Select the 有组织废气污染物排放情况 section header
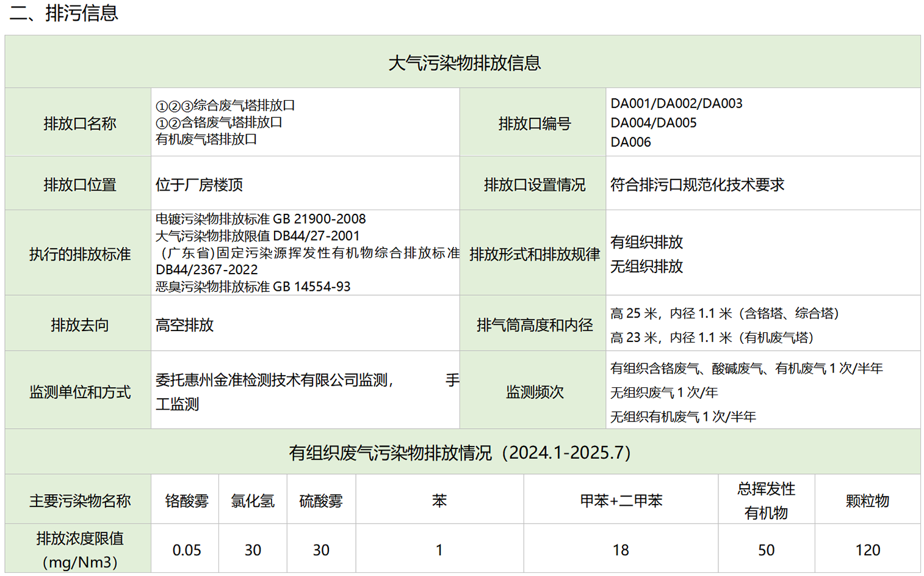 [460, 453]
